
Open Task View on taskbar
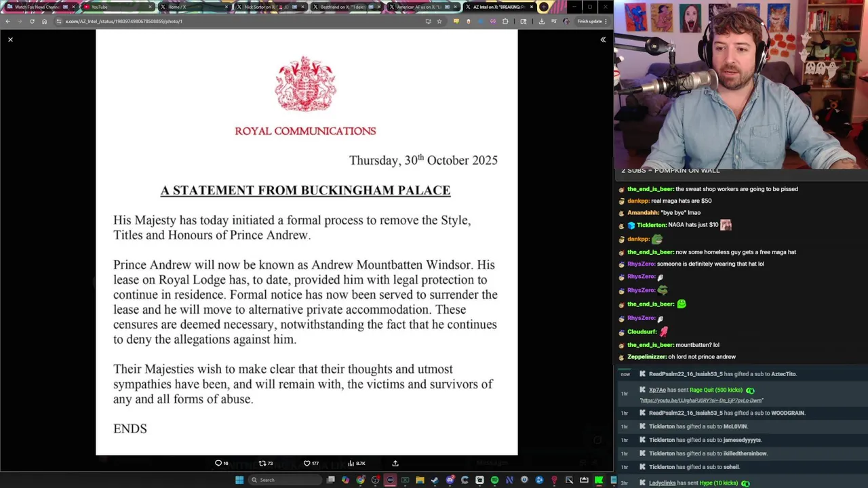(x=331, y=480)
